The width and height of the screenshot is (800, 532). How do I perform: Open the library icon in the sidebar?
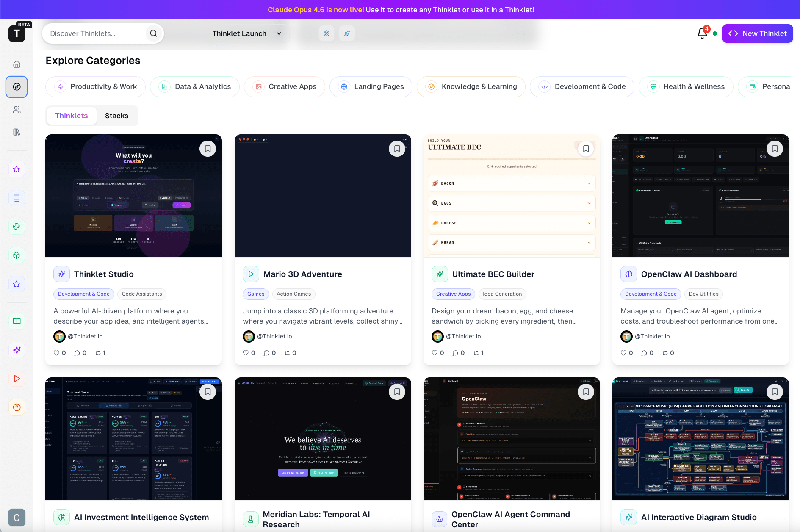coord(17,132)
